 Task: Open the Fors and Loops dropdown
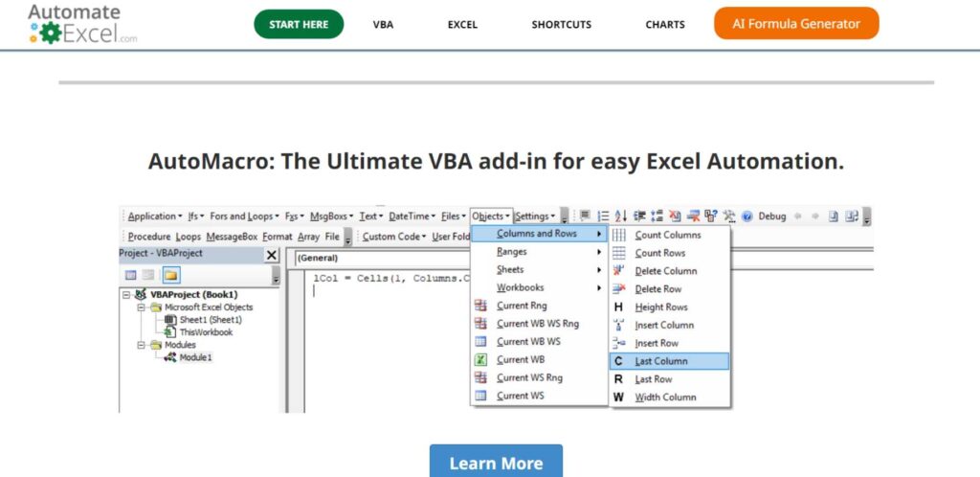[245, 216]
